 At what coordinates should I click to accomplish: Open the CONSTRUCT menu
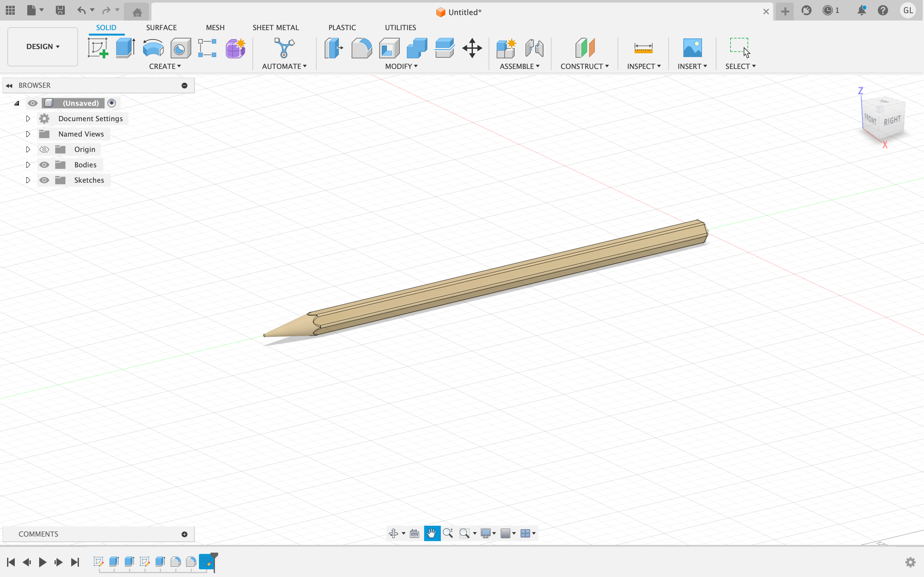584,66
